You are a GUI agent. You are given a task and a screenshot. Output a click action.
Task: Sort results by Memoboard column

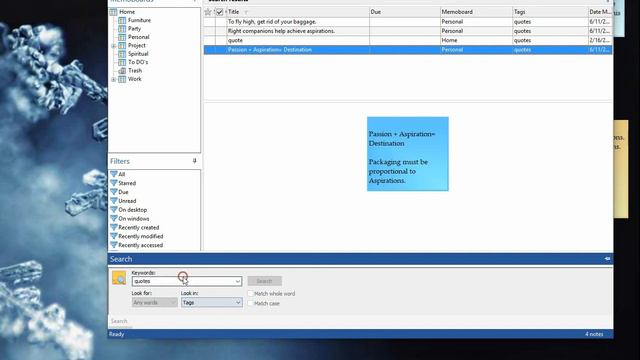[476, 12]
